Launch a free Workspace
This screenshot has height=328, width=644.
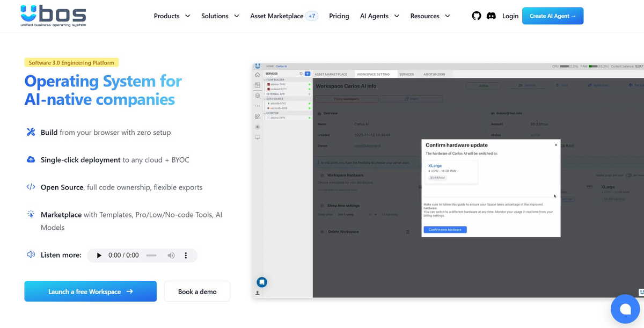90,291
